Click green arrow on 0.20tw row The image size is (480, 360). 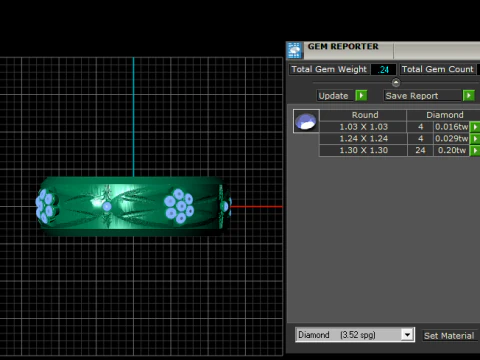475,150
